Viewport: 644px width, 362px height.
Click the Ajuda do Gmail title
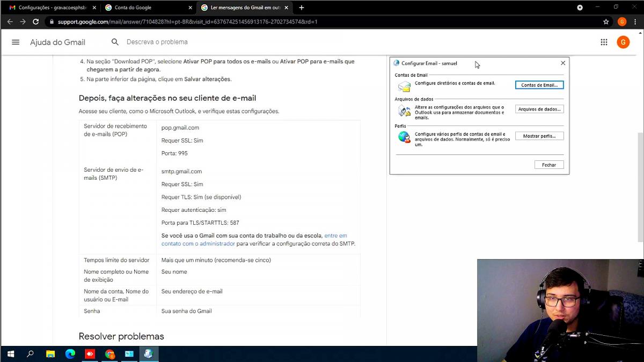click(x=57, y=42)
